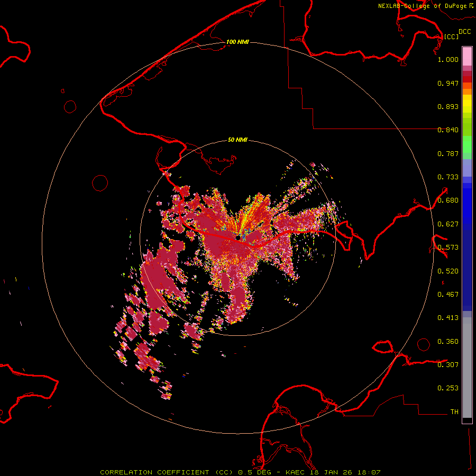The width and height of the screenshot is (476, 476).
Task: Click the 0.787 value on the color scale
Action: [x=448, y=153]
